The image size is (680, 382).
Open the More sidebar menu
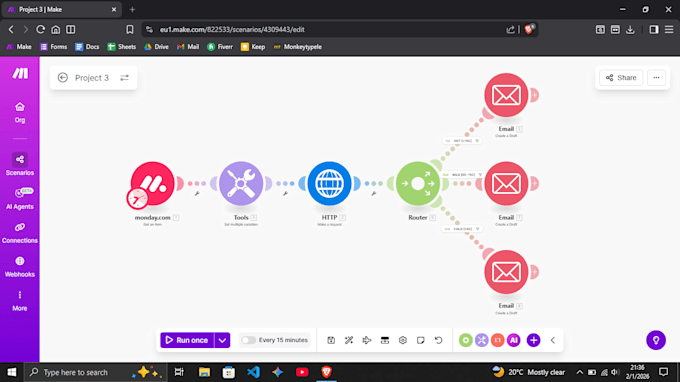pyautogui.click(x=20, y=300)
